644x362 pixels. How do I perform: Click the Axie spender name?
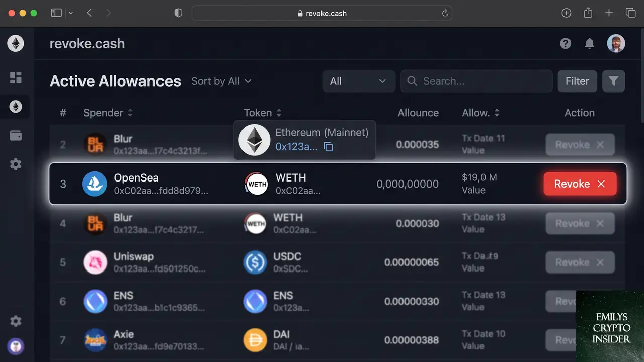coord(124,334)
